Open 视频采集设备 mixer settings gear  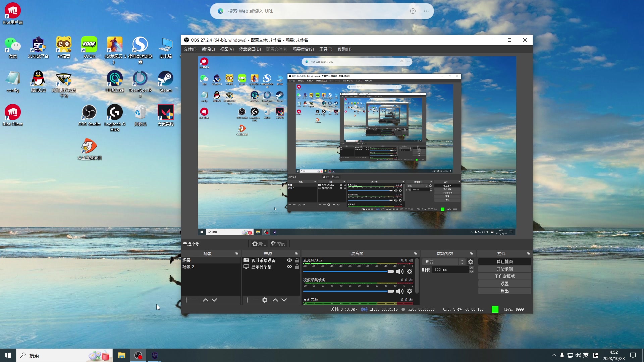[410, 291]
